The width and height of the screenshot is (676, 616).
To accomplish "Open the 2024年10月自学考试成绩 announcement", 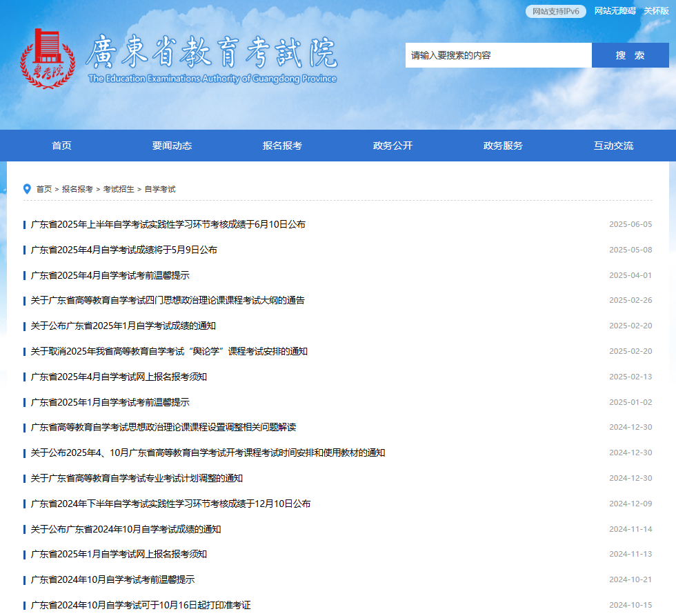I will click(126, 529).
